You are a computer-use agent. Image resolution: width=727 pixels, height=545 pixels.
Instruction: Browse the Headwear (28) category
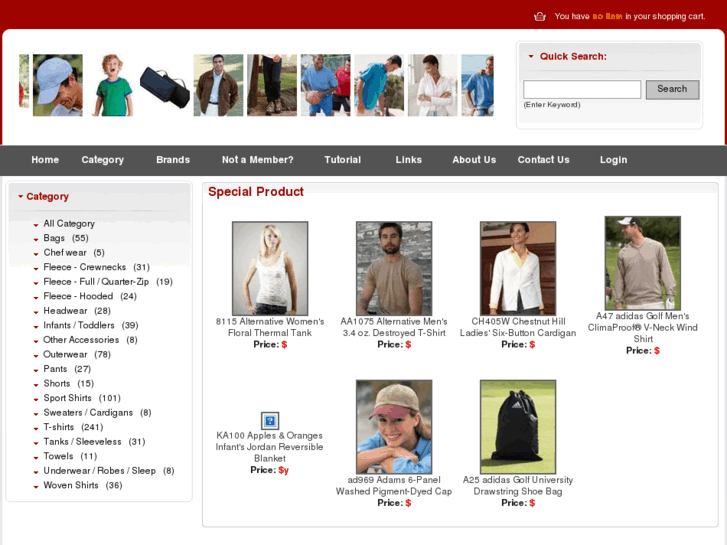77,311
